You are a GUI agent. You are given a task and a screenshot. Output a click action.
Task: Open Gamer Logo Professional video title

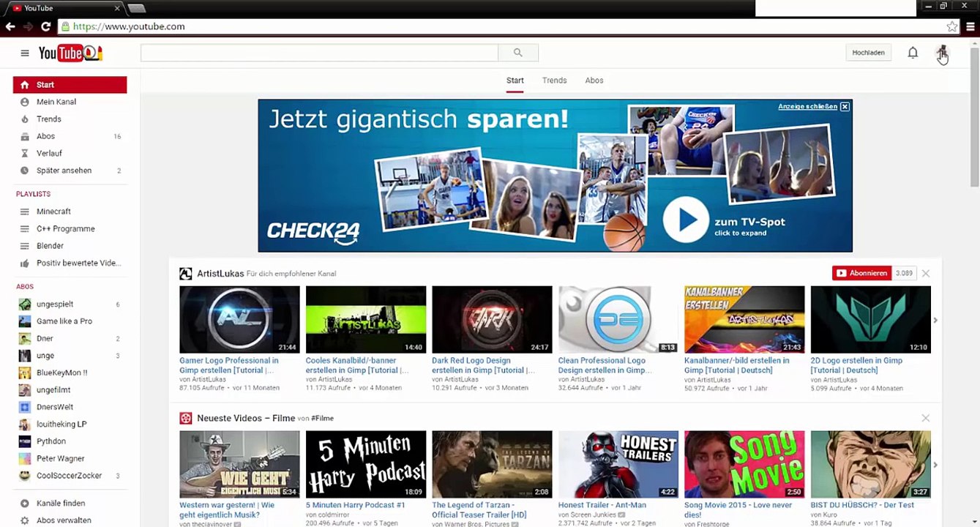[229, 365]
